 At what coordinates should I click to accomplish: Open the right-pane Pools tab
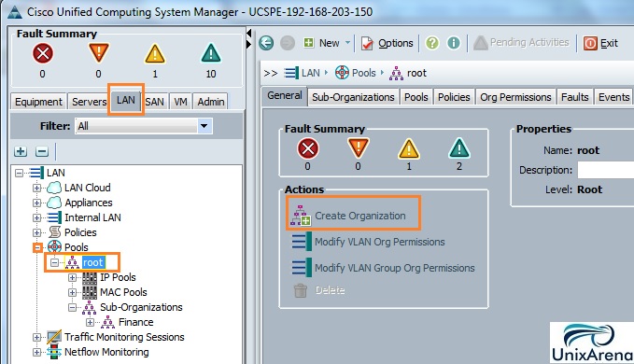coord(416,97)
